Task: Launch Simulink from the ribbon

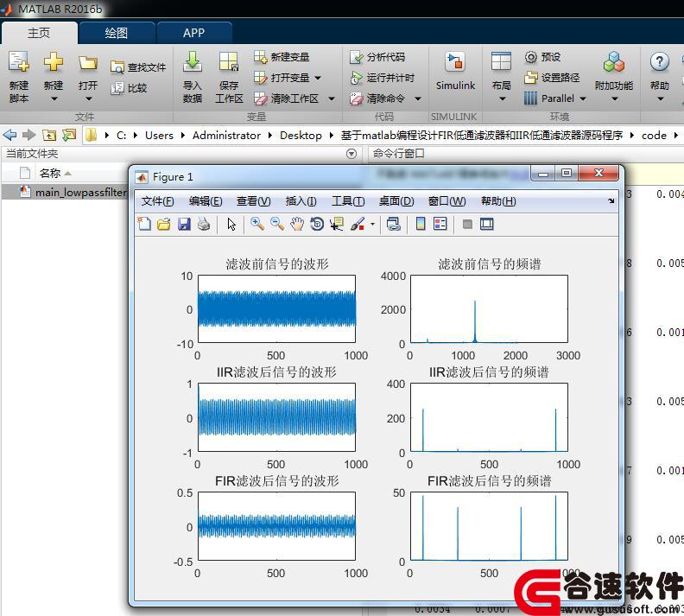Action: [x=455, y=71]
